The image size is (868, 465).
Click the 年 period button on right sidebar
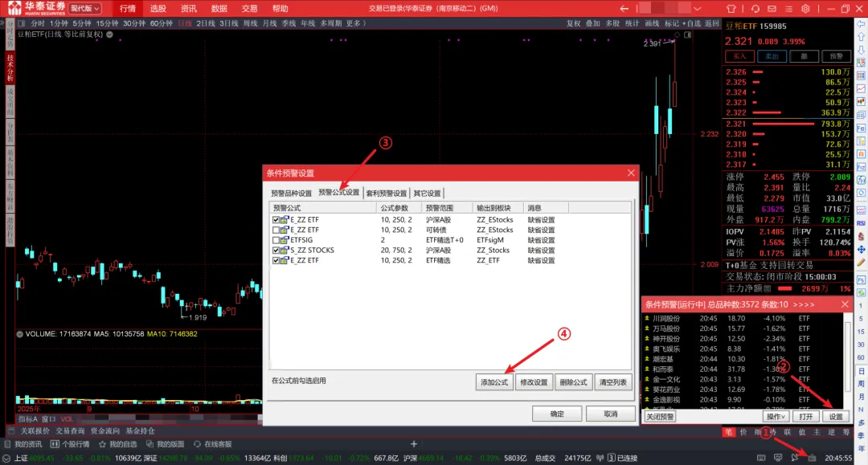click(862, 448)
